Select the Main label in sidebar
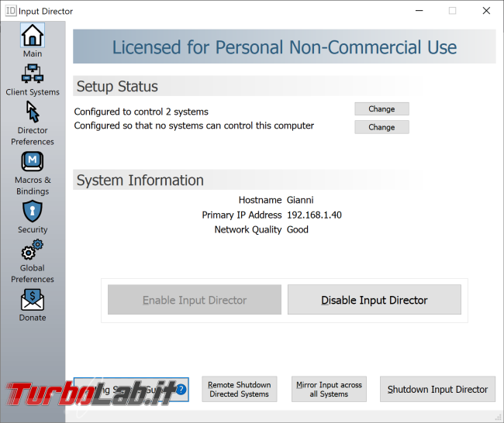The image size is (504, 423). click(x=33, y=53)
